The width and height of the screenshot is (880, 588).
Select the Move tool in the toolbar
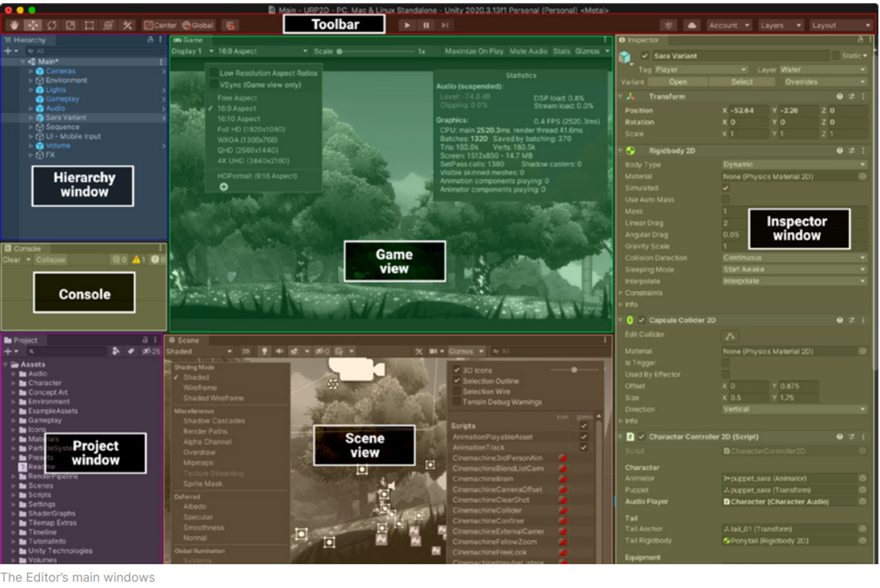pos(33,25)
